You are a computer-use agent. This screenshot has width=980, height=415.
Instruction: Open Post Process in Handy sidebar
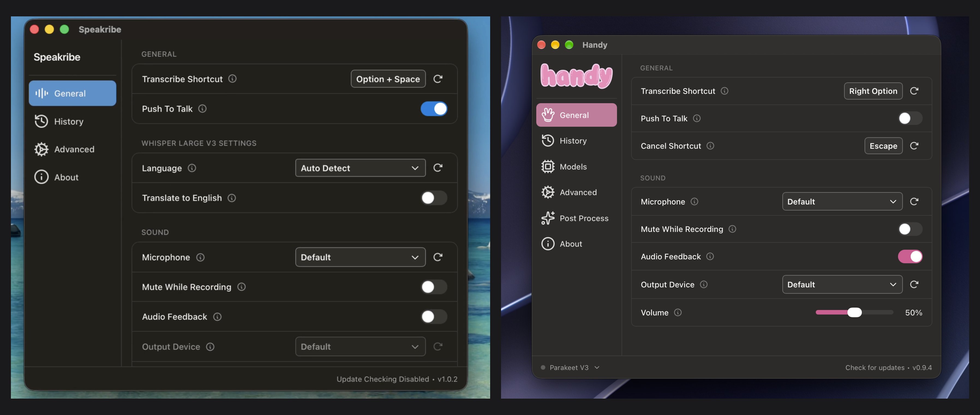click(576, 218)
